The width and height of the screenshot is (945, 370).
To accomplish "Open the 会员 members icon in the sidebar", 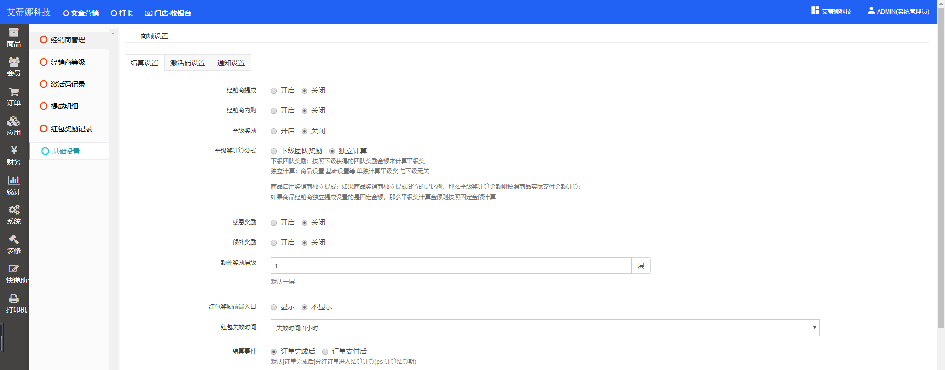I will (x=14, y=61).
